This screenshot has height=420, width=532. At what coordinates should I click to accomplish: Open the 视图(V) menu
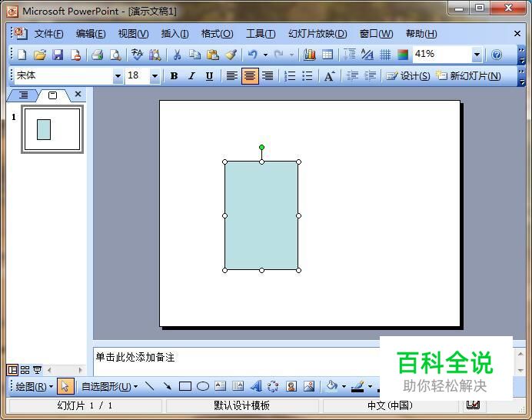pyautogui.click(x=133, y=34)
